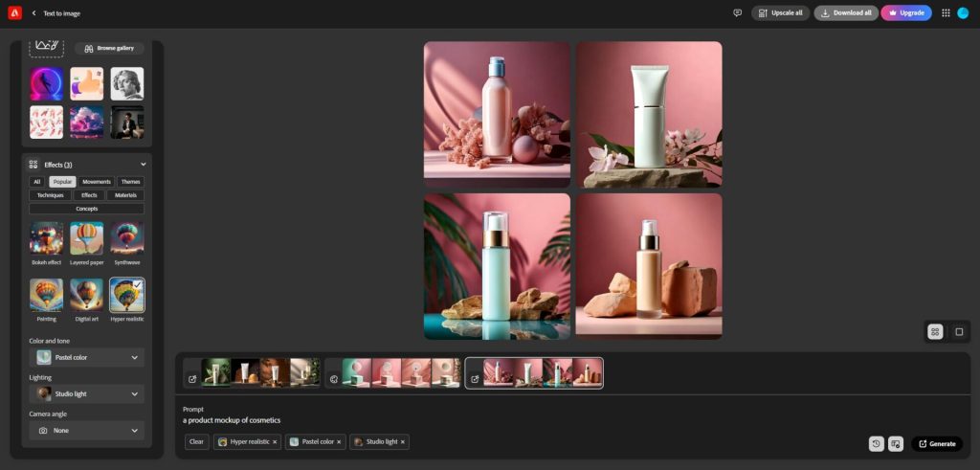Screen dimensions: 980x470
Task: Open the prompt history icon
Action: (x=876, y=443)
